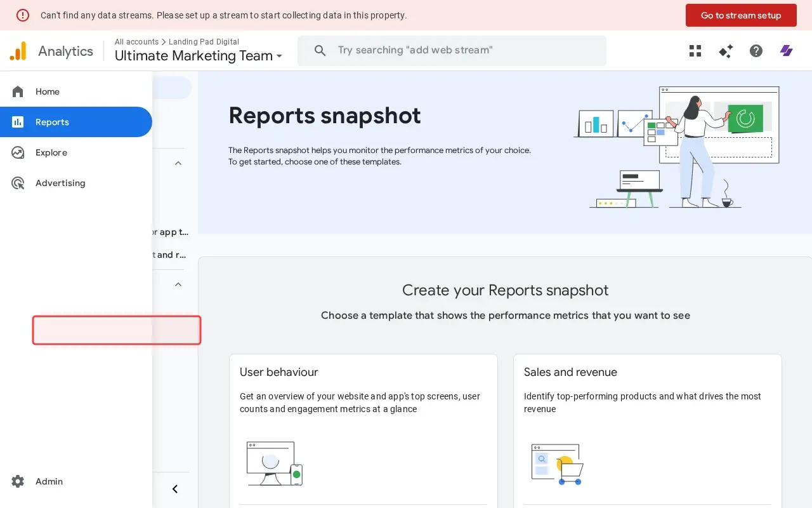Open the Advertising section
The image size is (812, 508).
pyautogui.click(x=60, y=183)
